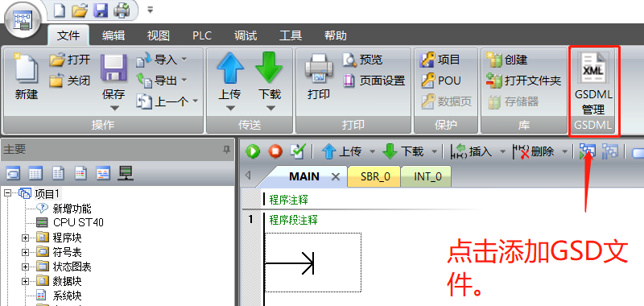644x306 pixels.
Task: Open dropdown arrow next to 插入
Action: point(502,152)
